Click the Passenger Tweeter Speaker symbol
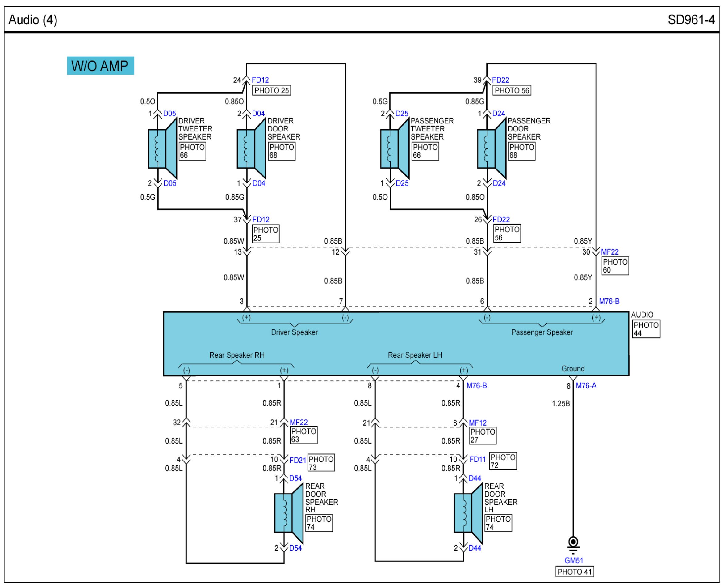The width and height of the screenshot is (724, 588). (394, 149)
